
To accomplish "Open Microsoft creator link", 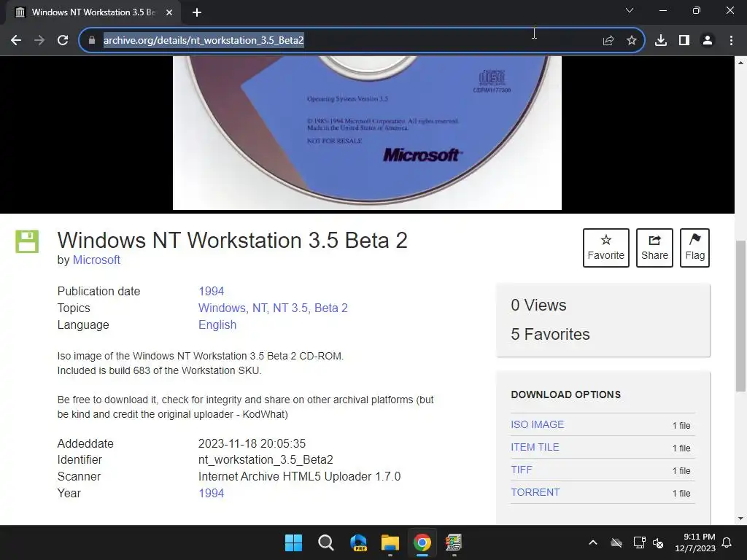I will (96, 260).
